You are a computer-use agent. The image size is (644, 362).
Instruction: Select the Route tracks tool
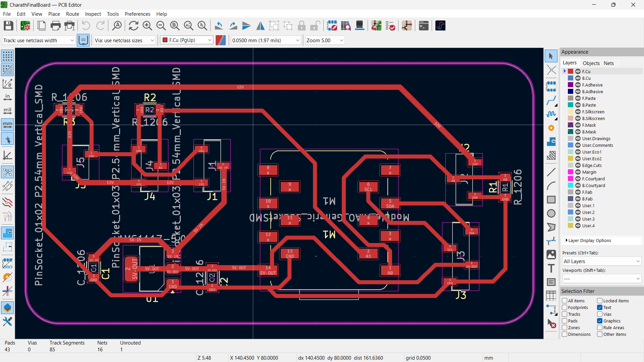(x=551, y=100)
